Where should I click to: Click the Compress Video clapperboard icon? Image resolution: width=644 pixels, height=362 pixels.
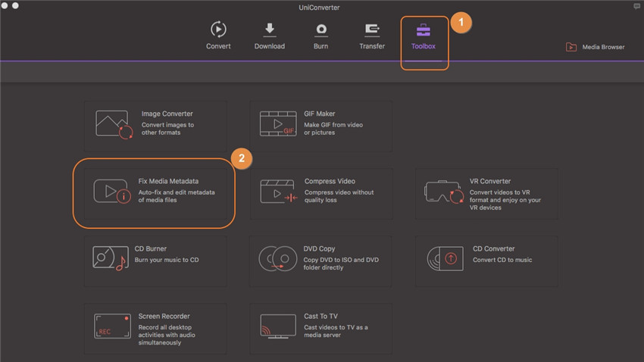point(279,192)
